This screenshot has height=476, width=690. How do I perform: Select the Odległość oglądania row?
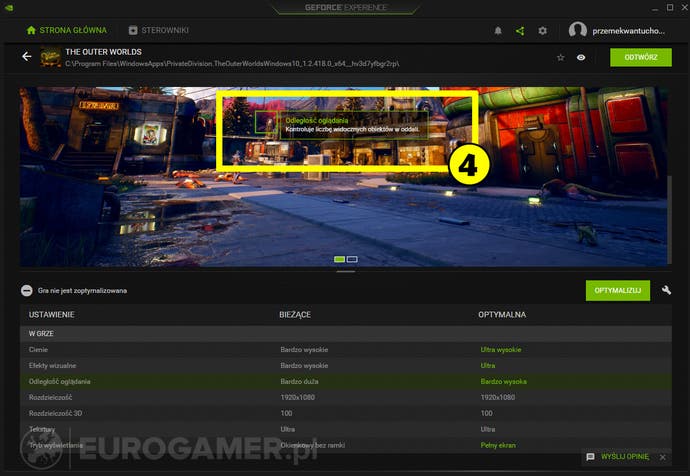tap(345, 381)
